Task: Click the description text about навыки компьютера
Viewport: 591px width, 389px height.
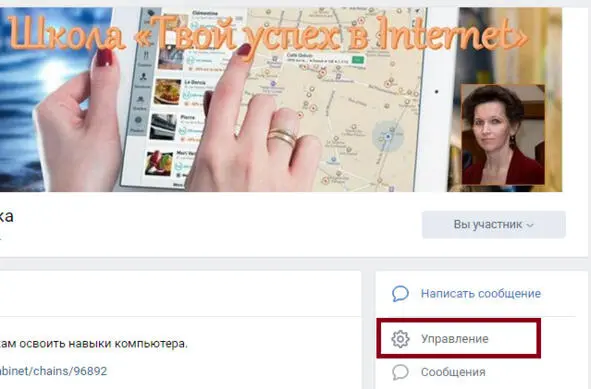Action: point(93,344)
